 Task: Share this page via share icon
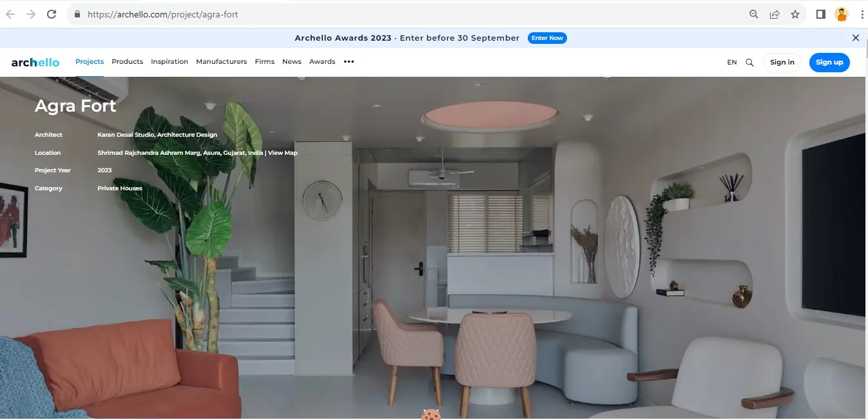[x=775, y=14]
